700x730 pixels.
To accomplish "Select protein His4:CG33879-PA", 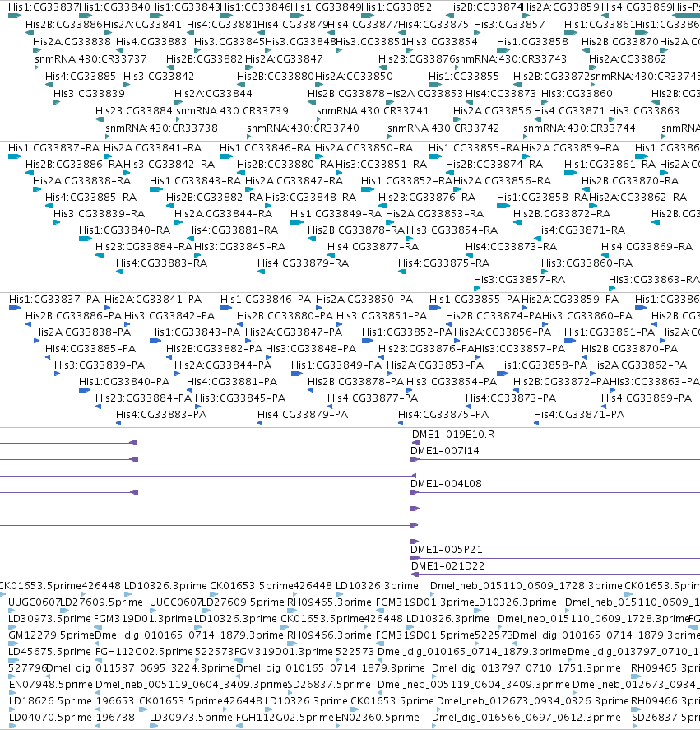I will click(303, 414).
